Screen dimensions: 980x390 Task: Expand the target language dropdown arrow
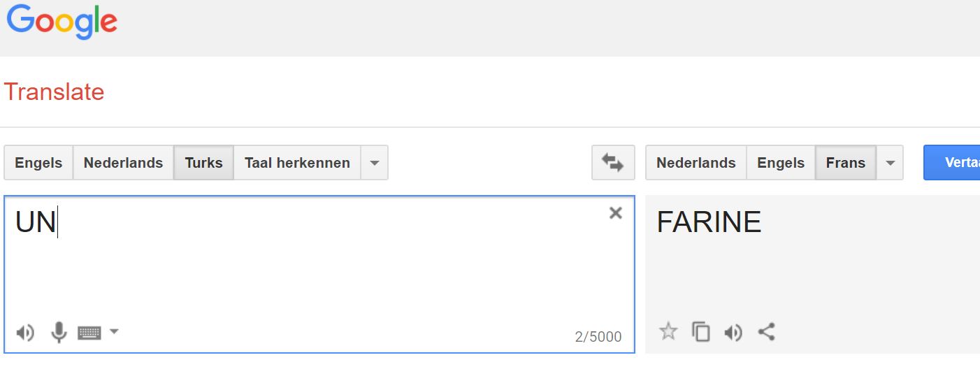(890, 163)
